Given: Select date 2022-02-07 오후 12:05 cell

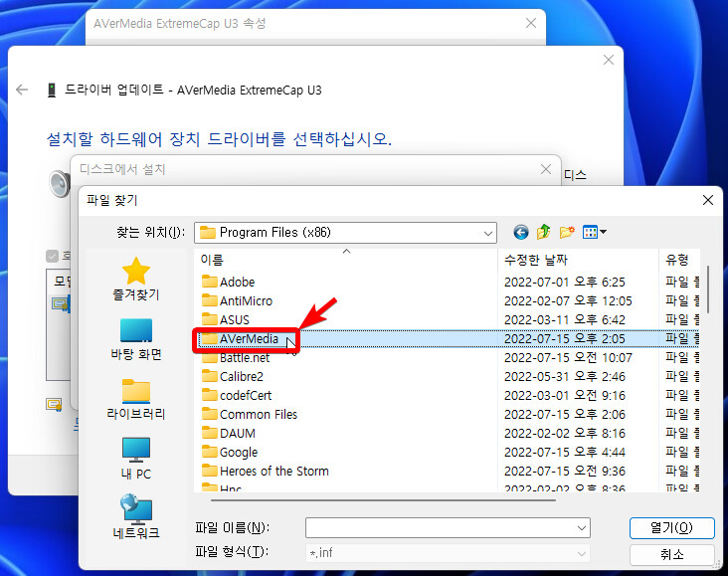Looking at the screenshot, I should click(568, 301).
